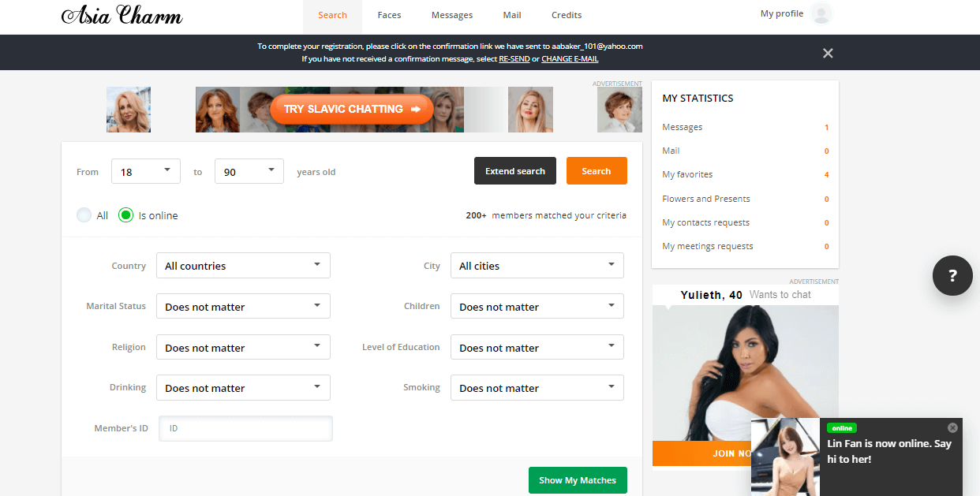980x496 pixels.
Task: Open Mail in My Statistics
Action: (745, 151)
